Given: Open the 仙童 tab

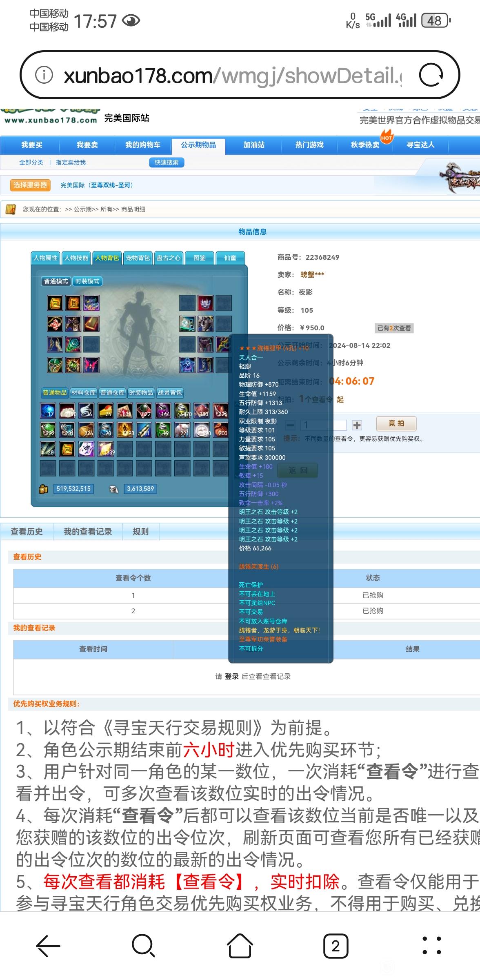Looking at the screenshot, I should click(230, 258).
